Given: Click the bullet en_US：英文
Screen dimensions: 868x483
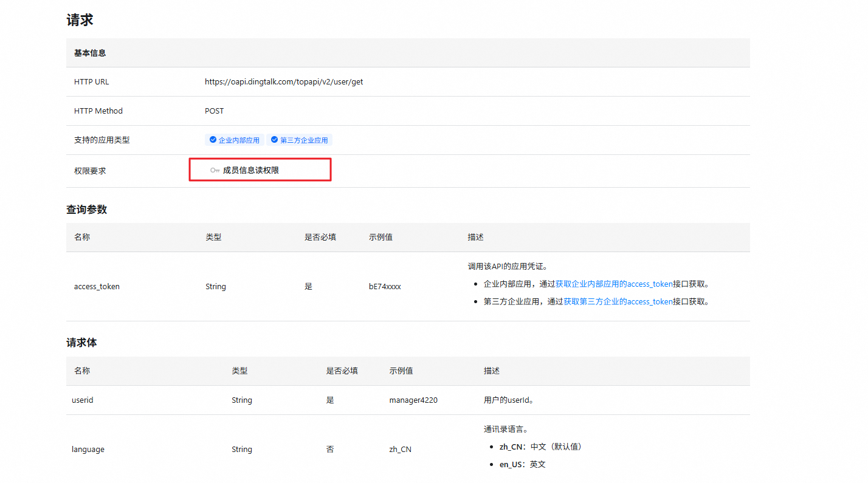Looking at the screenshot, I should click(523, 464).
